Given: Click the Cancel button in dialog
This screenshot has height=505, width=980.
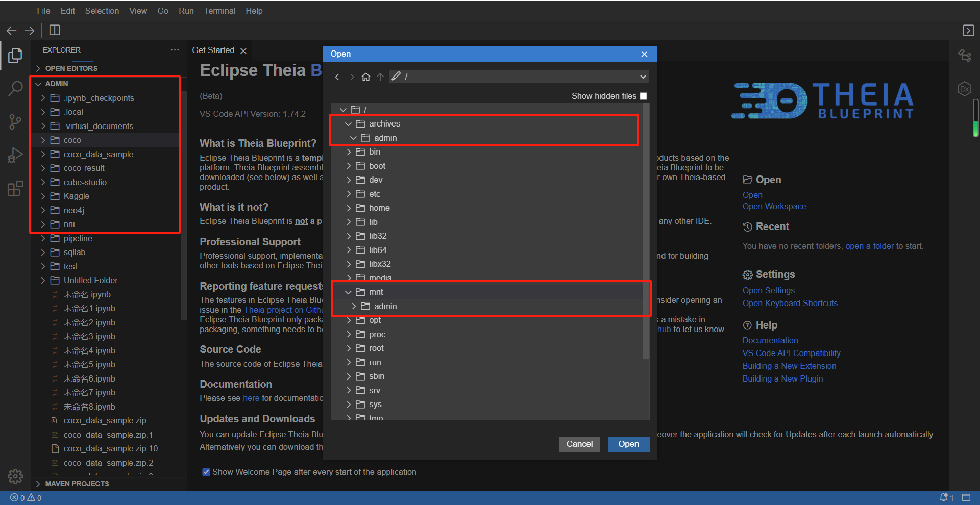Looking at the screenshot, I should pyautogui.click(x=579, y=444).
